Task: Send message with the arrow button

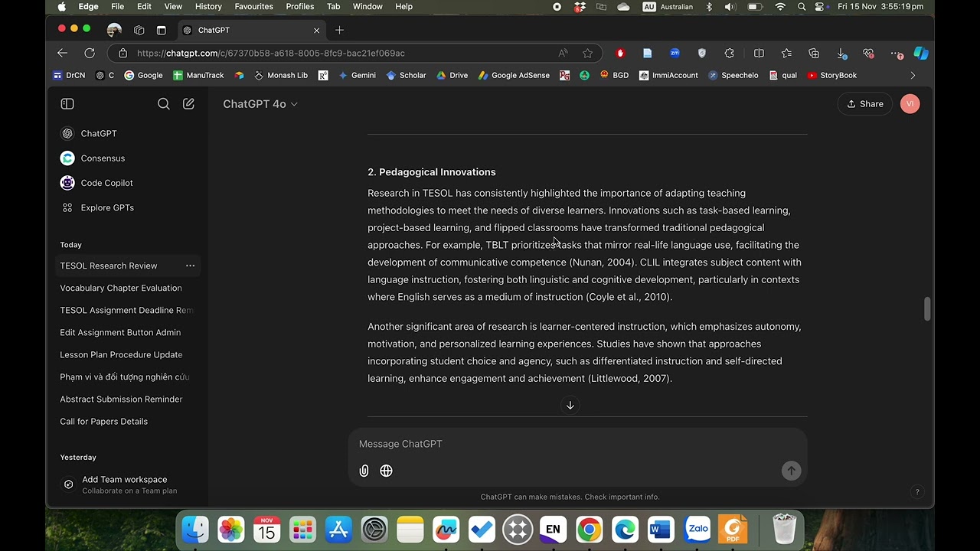Action: tap(791, 471)
